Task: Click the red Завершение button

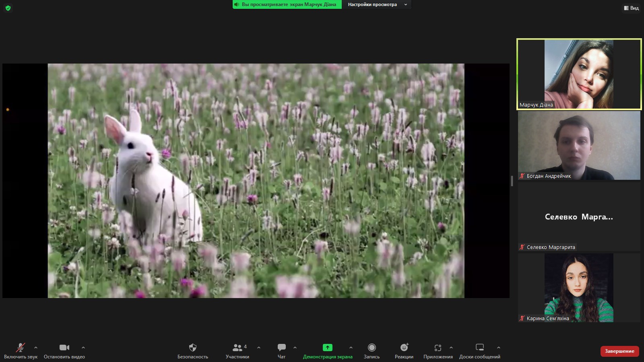Action: point(620,351)
